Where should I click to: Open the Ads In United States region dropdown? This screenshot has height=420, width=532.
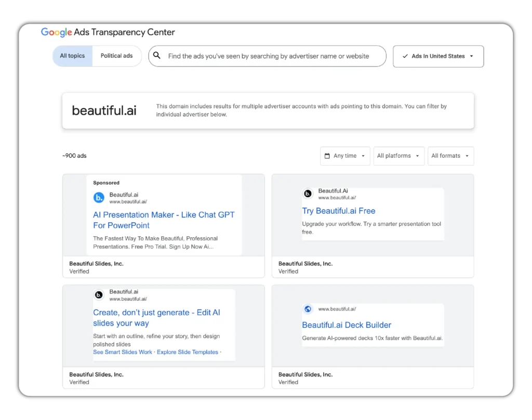pos(438,56)
